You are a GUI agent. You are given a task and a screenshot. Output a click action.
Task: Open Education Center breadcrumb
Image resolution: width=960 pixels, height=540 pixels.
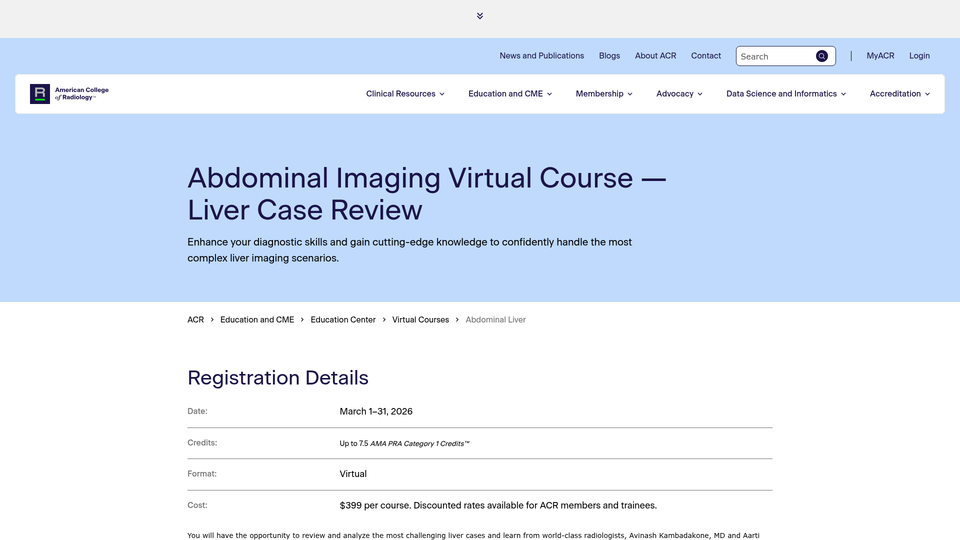[343, 320]
